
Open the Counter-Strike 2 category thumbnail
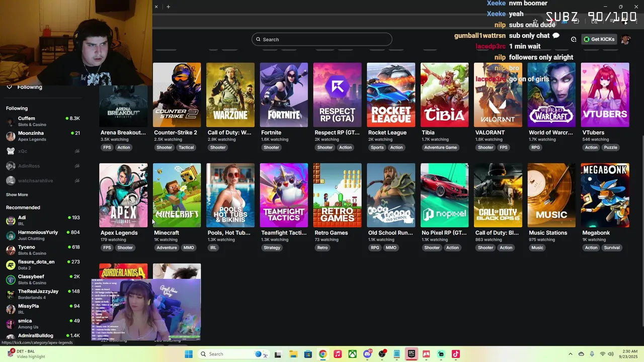click(x=177, y=95)
